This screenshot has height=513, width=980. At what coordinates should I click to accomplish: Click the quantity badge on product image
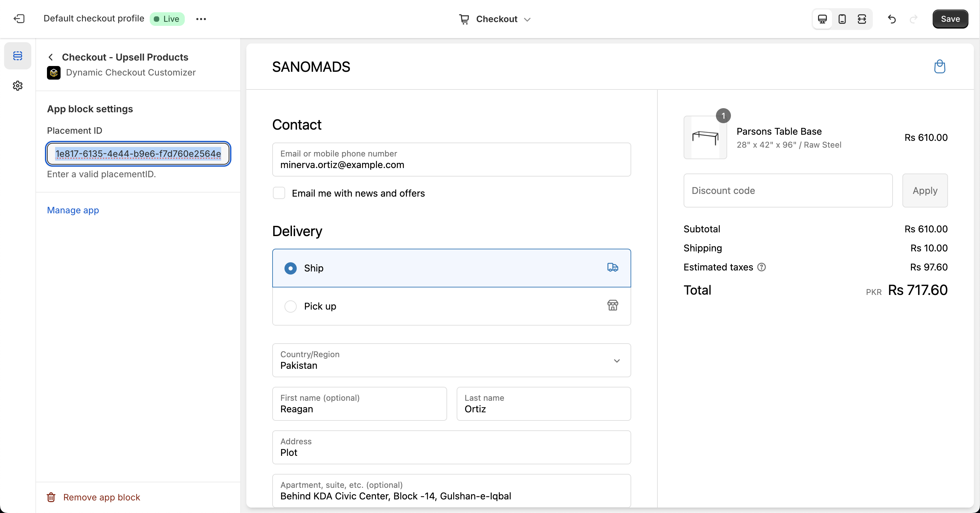[723, 116]
